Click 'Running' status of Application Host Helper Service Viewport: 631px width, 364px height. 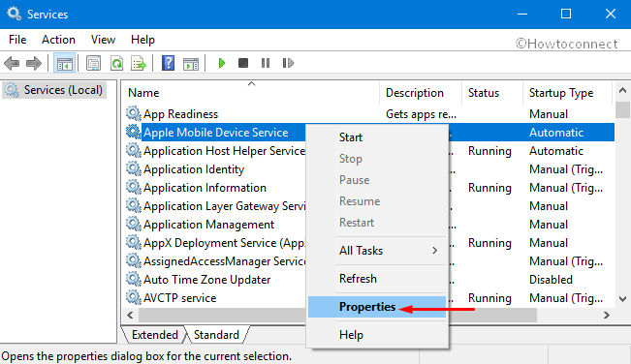click(x=489, y=151)
